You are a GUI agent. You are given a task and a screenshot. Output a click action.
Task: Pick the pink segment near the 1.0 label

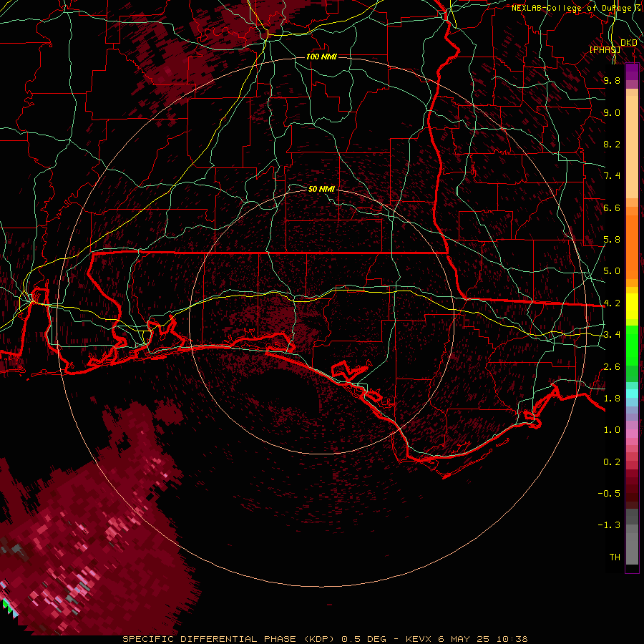point(632,434)
